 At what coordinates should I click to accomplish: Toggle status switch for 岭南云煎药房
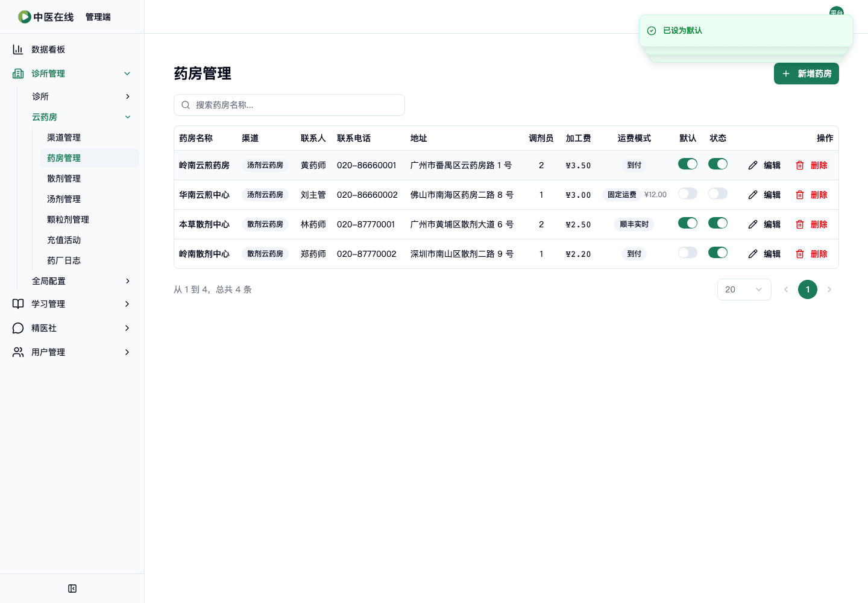point(718,164)
